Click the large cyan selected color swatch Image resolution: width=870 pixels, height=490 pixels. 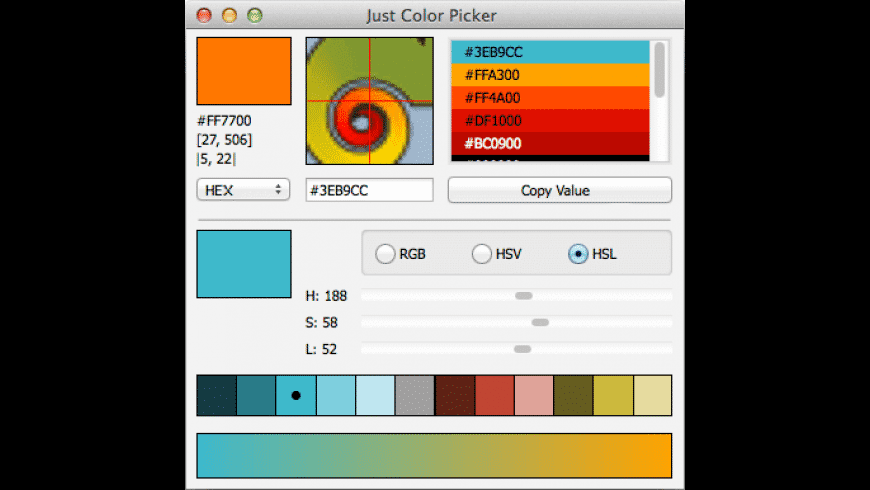click(x=244, y=264)
